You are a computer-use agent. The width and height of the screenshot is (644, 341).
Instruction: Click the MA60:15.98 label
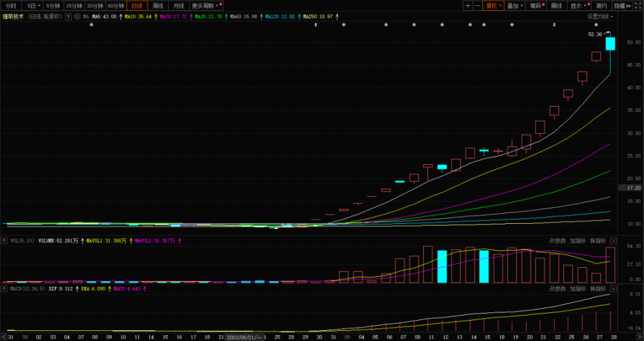(x=244, y=17)
